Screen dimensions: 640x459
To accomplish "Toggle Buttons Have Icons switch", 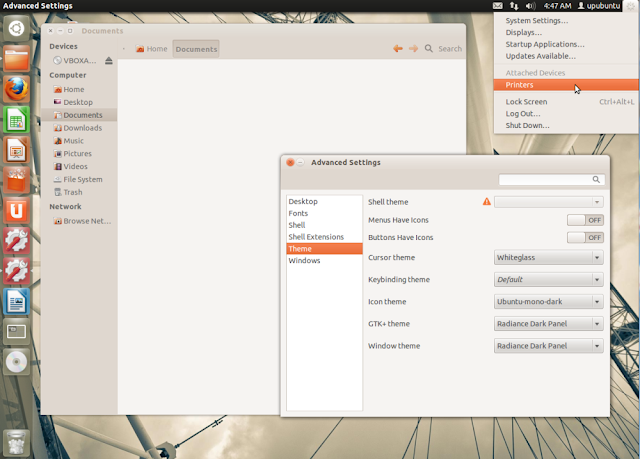I will [x=585, y=237].
